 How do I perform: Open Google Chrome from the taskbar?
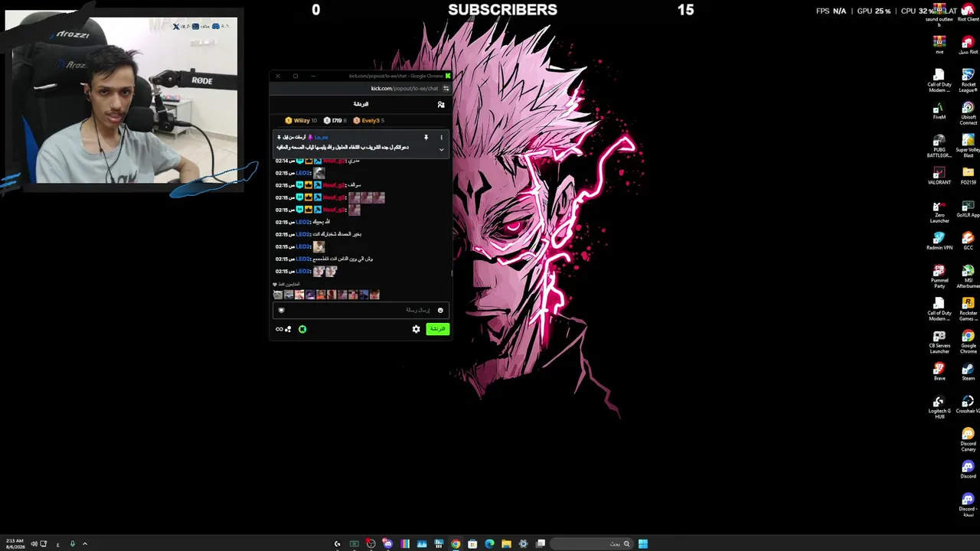click(x=456, y=544)
